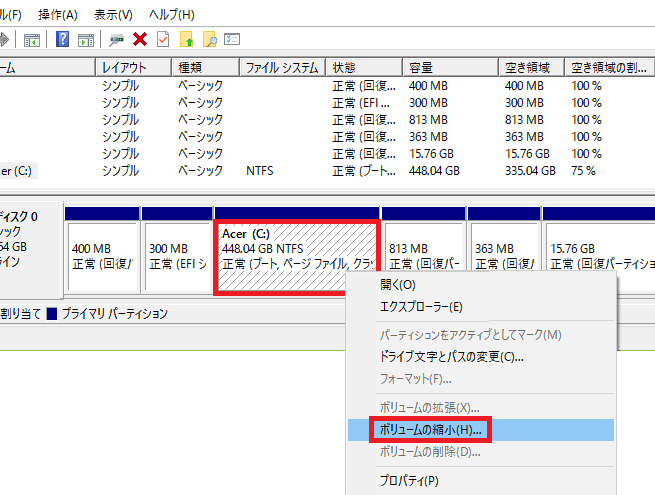Click the red X delete icon
Viewport: 655px width, 495px height.
pos(140,40)
